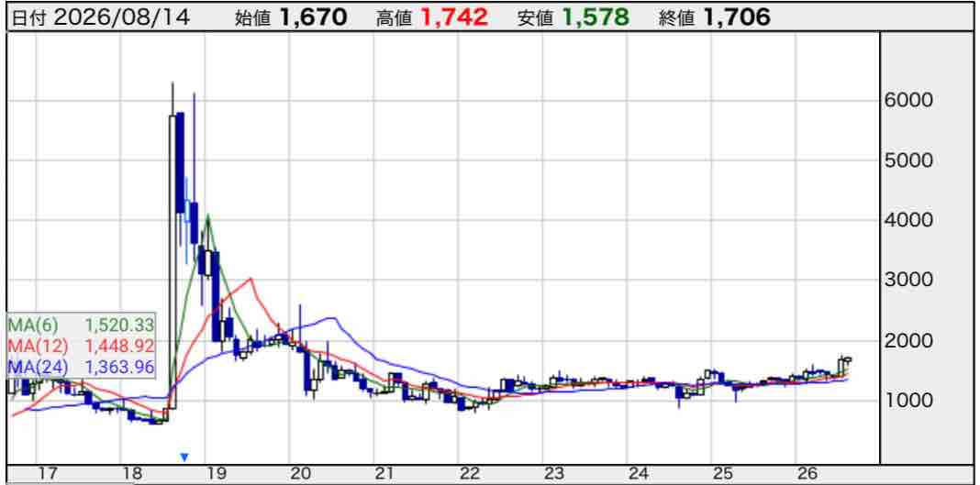Click the date value 2026/08/14
The height and width of the screenshot is (485, 980).
122,18
